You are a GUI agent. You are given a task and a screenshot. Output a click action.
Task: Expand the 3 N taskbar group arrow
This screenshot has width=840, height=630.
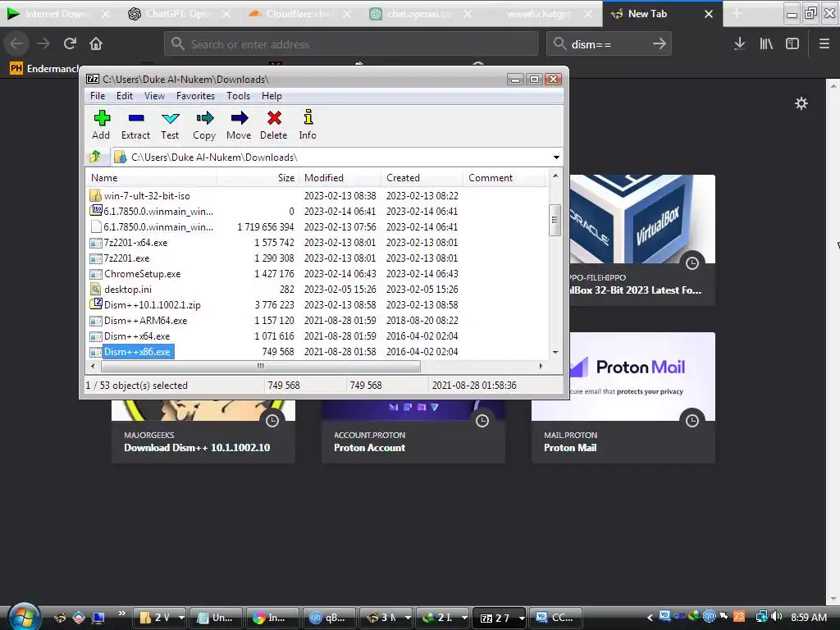408,618
